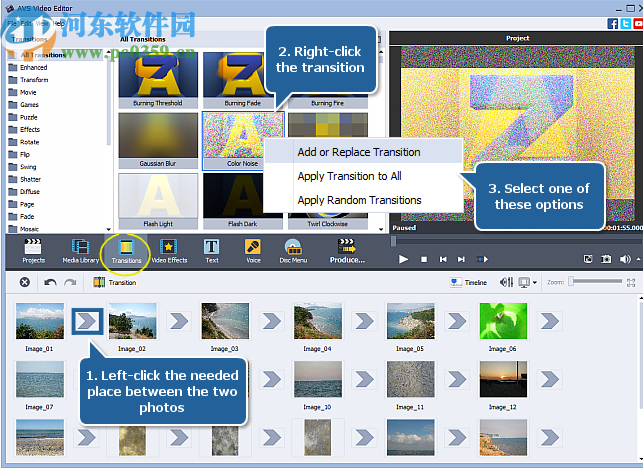Click the next scene playback button

click(x=482, y=259)
